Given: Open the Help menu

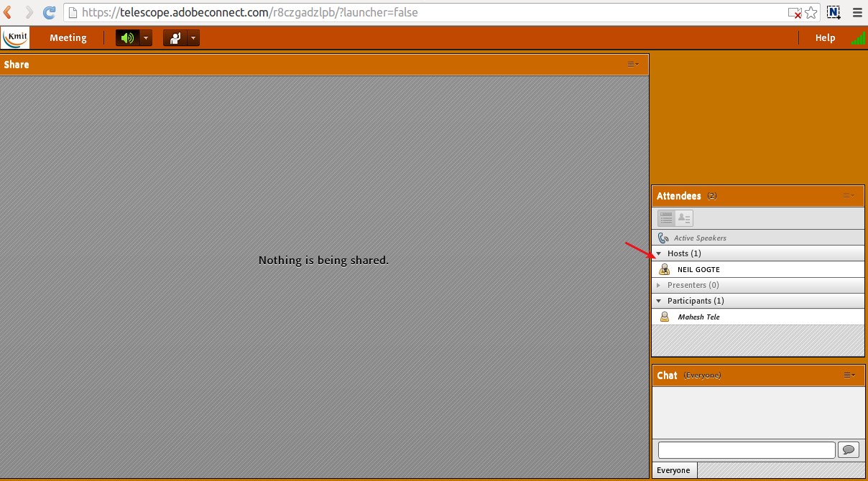Looking at the screenshot, I should (x=825, y=38).
